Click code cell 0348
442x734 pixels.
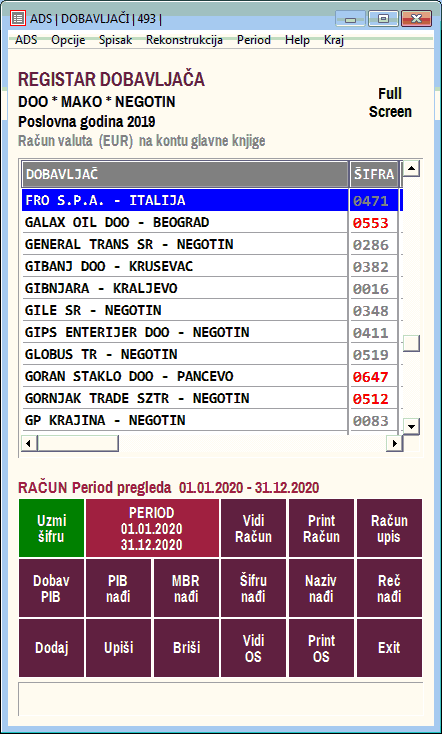point(374,310)
